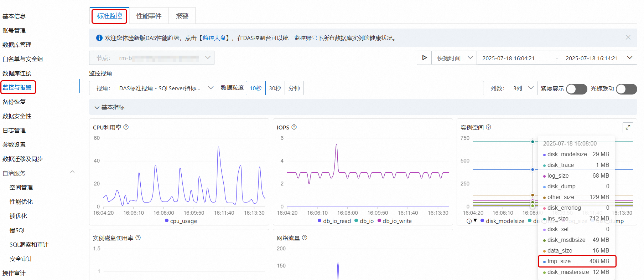Open 监控与报警 in the sidebar
This screenshot has height=280, width=644.
click(17, 87)
